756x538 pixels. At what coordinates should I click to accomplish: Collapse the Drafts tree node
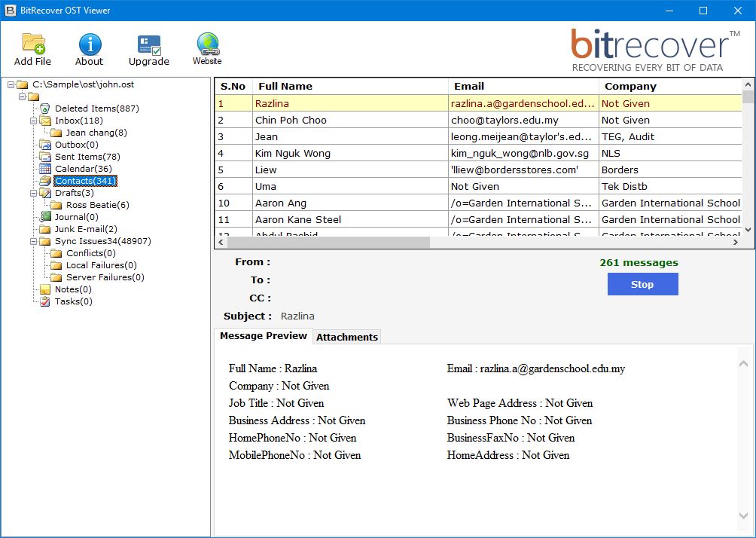click(x=34, y=193)
